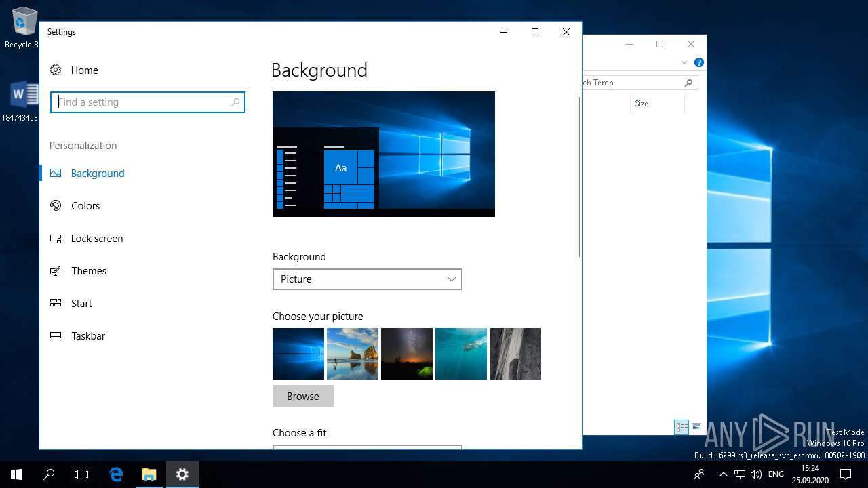Open the volume control in tray
Image resolution: width=868 pixels, height=488 pixels.
(x=756, y=474)
